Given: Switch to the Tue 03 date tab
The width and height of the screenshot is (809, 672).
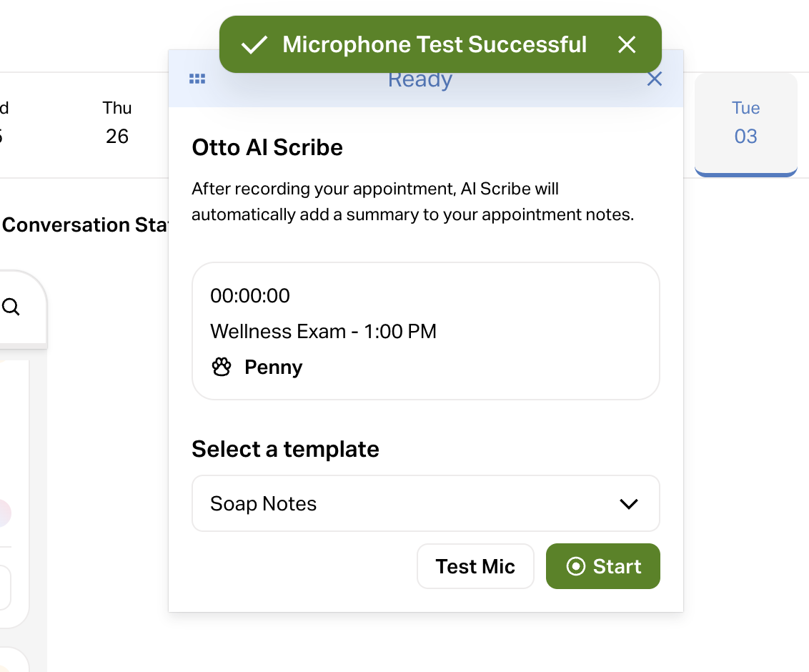Looking at the screenshot, I should [745, 122].
